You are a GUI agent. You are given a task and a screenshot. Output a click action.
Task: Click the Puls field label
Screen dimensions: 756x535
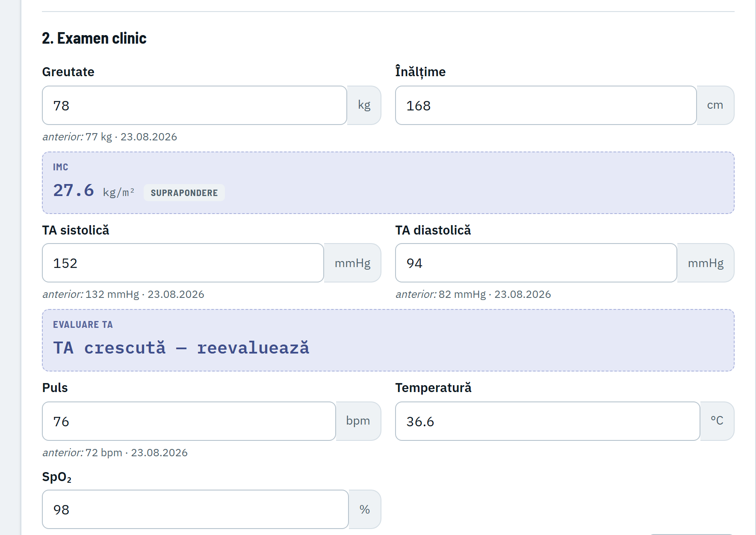[x=55, y=388]
